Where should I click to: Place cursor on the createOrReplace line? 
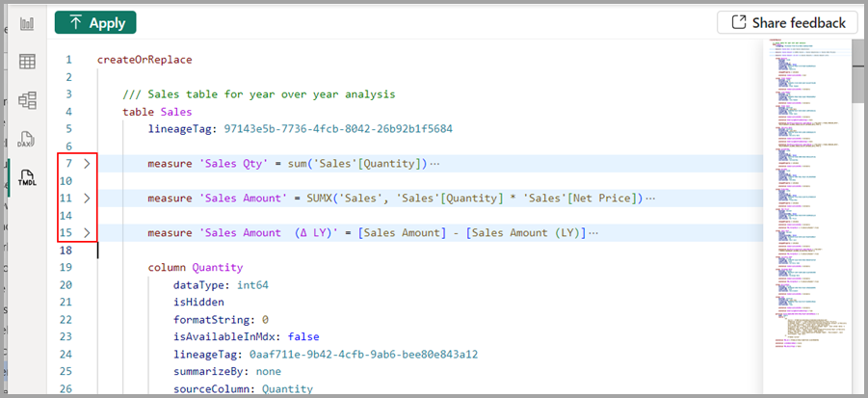click(x=145, y=60)
